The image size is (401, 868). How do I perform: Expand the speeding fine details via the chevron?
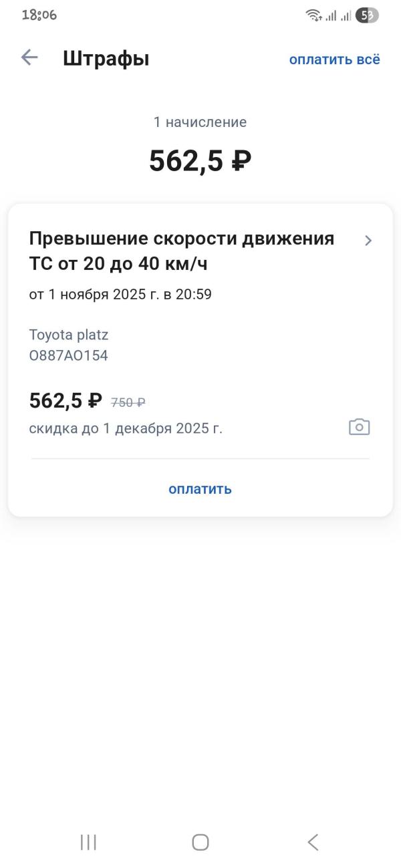(368, 241)
